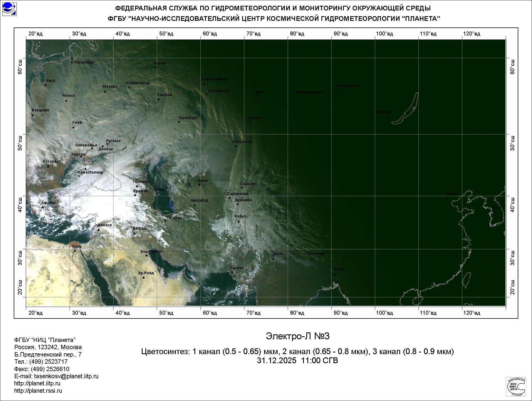The image size is (532, 401).
Task: Click the Дели city marker dot
Action: (273, 259)
